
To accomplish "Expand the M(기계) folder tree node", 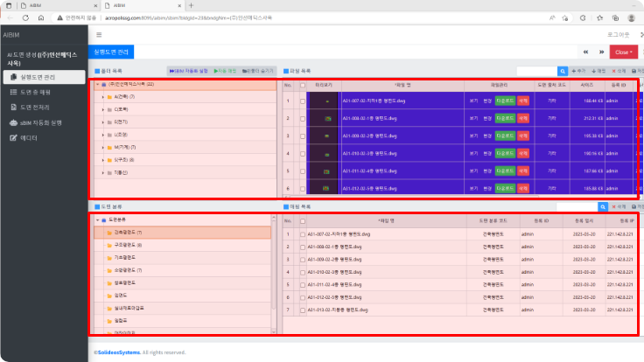I will 104,148.
